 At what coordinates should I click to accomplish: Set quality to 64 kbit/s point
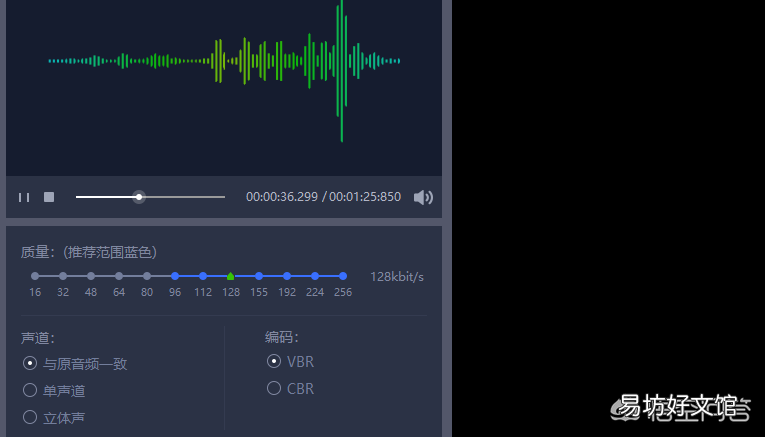119,276
